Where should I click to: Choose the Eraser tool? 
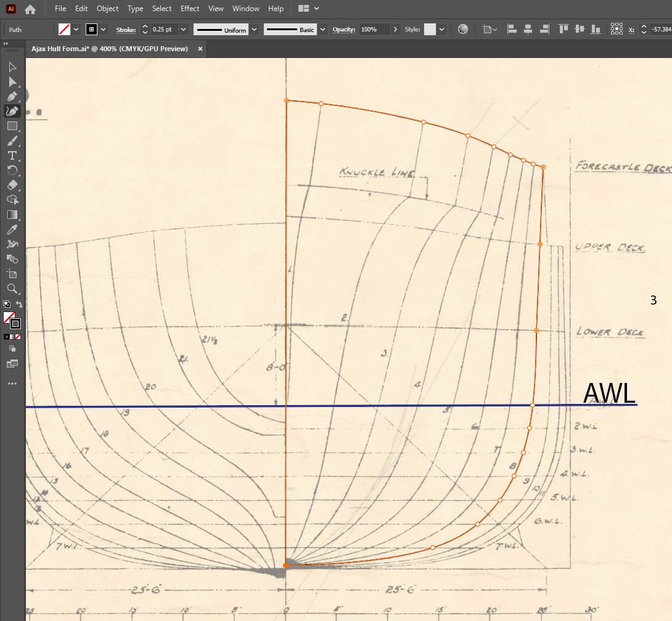tap(12, 185)
